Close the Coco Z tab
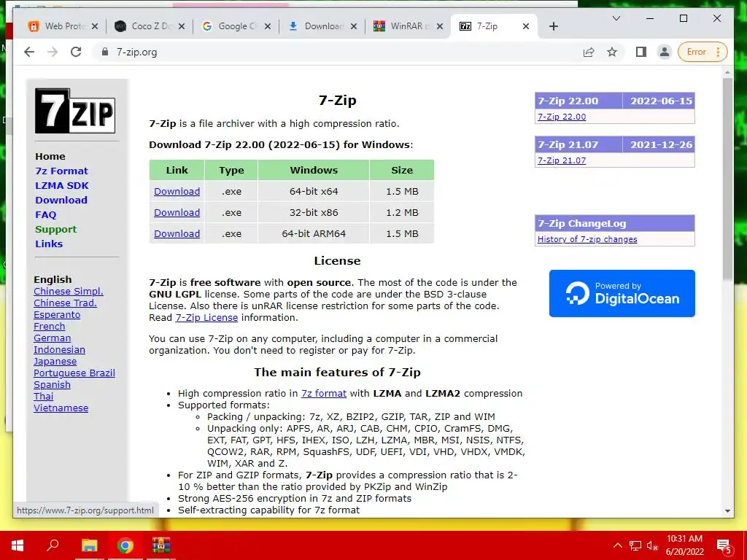 pos(182,26)
